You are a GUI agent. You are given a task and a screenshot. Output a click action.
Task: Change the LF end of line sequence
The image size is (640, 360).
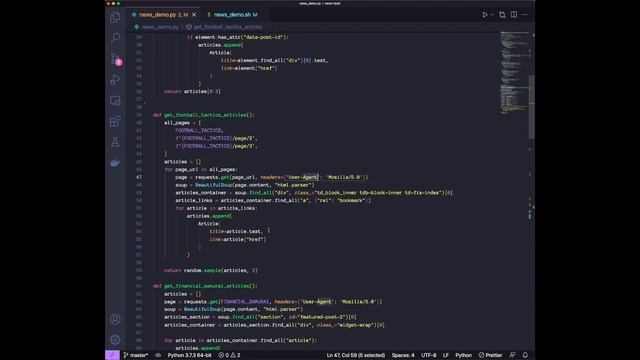446,355
